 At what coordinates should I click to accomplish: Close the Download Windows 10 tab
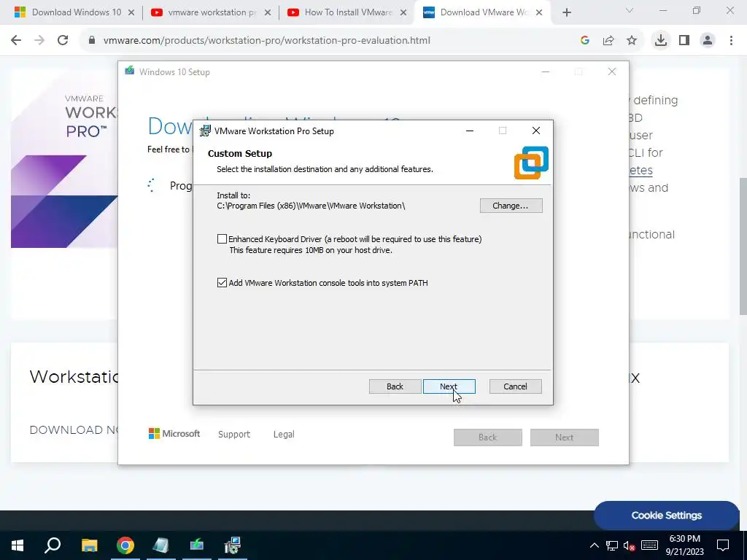[x=131, y=13]
